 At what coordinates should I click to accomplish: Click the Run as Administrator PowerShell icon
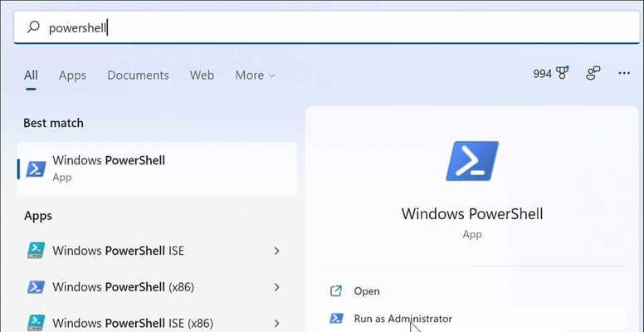[x=336, y=318]
